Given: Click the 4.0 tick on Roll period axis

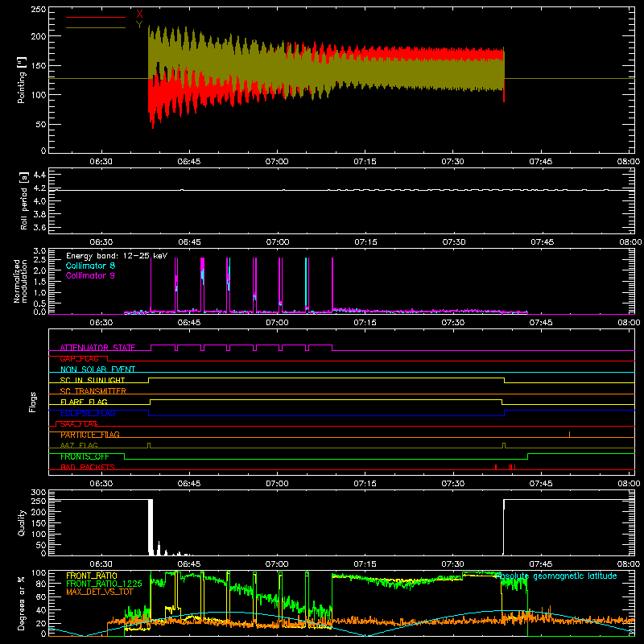Looking at the screenshot, I should tap(39, 201).
